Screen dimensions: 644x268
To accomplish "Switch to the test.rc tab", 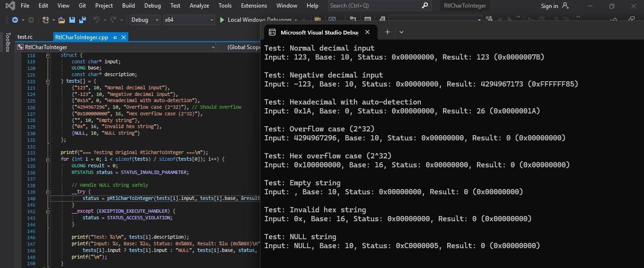I will click(25, 37).
